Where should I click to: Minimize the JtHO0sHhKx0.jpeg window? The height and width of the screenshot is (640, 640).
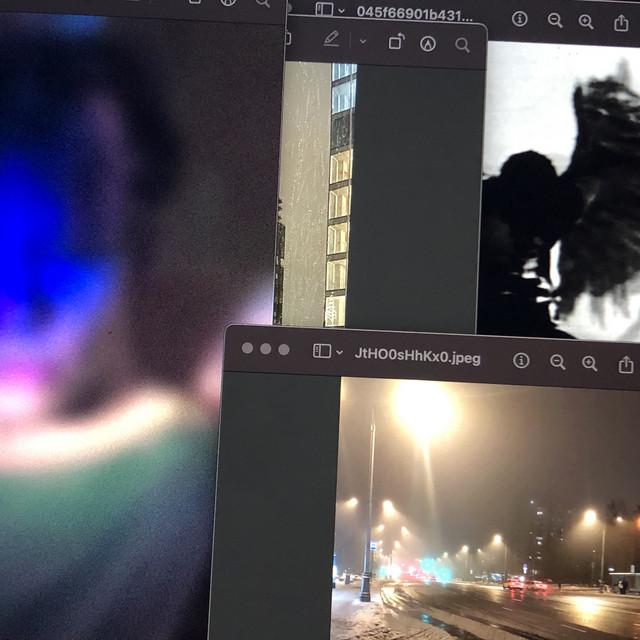(x=266, y=349)
